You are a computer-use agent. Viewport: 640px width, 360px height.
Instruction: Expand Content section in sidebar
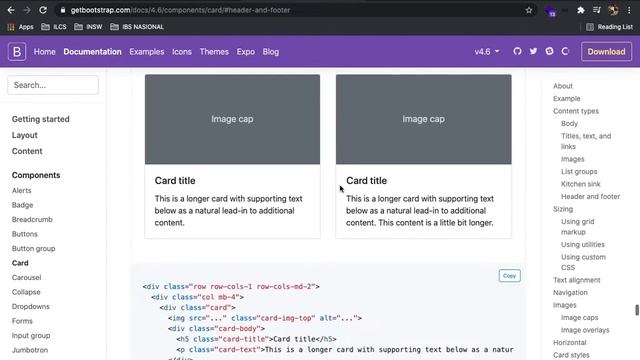click(27, 151)
